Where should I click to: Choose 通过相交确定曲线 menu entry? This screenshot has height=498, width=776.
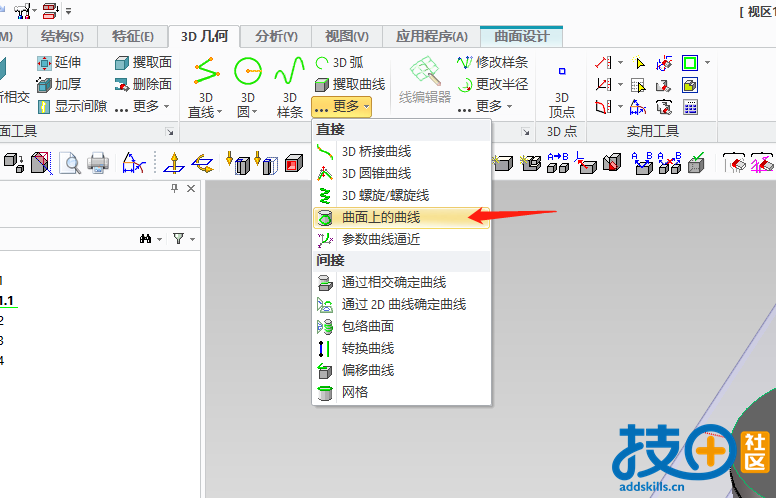point(401,283)
